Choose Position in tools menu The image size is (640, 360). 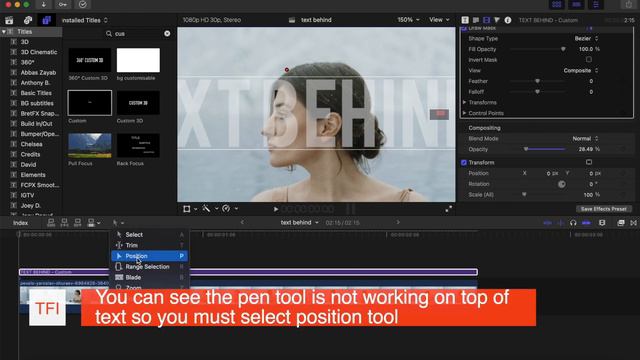(x=149, y=256)
